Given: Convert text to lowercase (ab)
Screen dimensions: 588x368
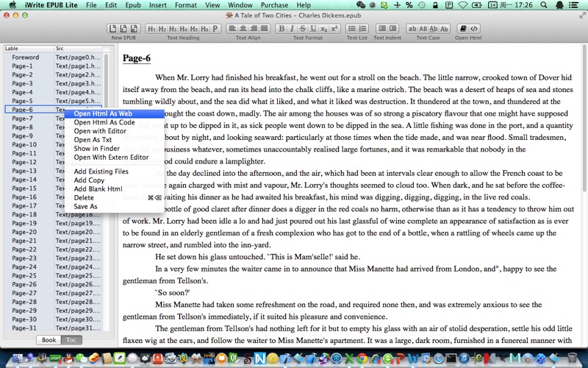Looking at the screenshot, I should pos(412,29).
